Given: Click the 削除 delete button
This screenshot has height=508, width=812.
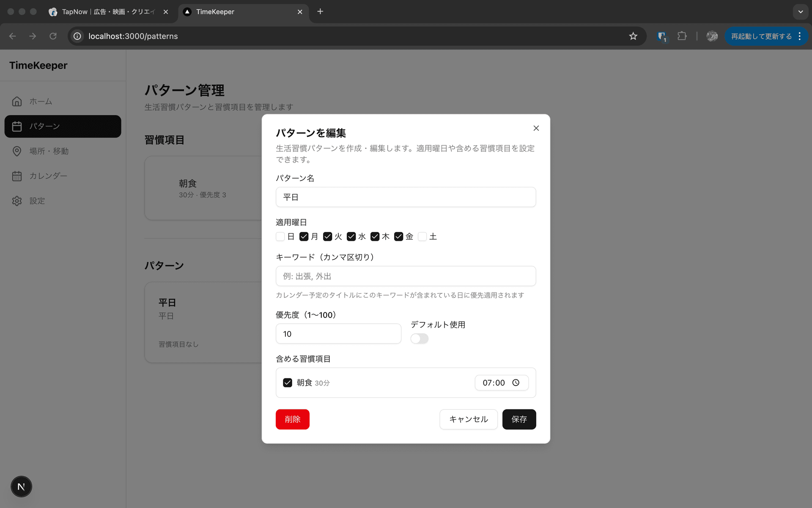Looking at the screenshot, I should pos(292,419).
